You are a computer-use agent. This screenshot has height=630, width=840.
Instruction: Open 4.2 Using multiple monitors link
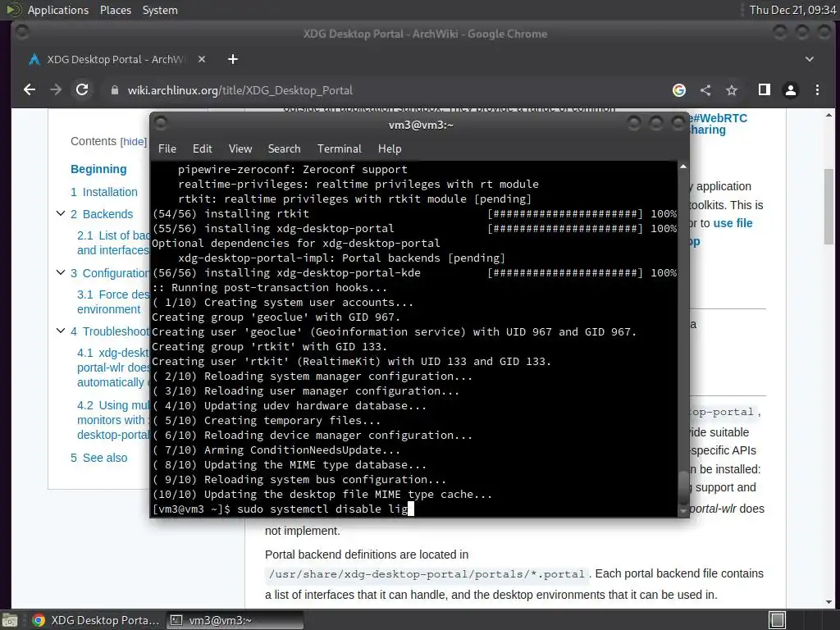pos(113,420)
